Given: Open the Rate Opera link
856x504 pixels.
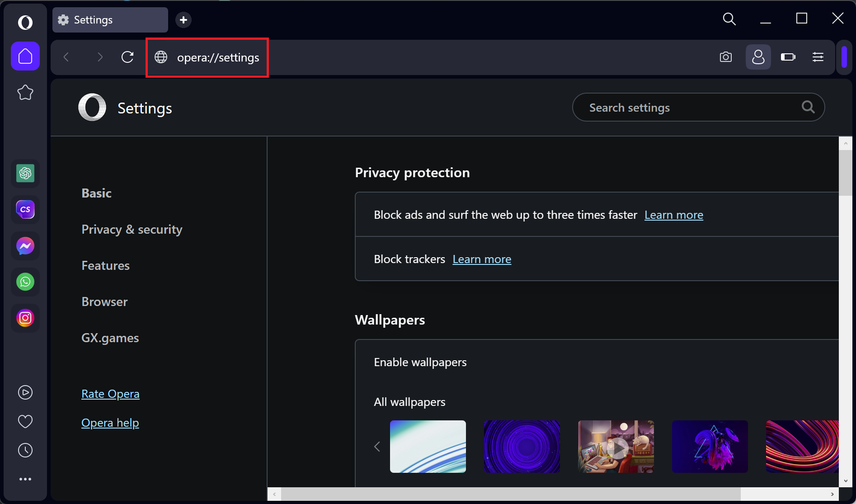Looking at the screenshot, I should click(x=110, y=394).
